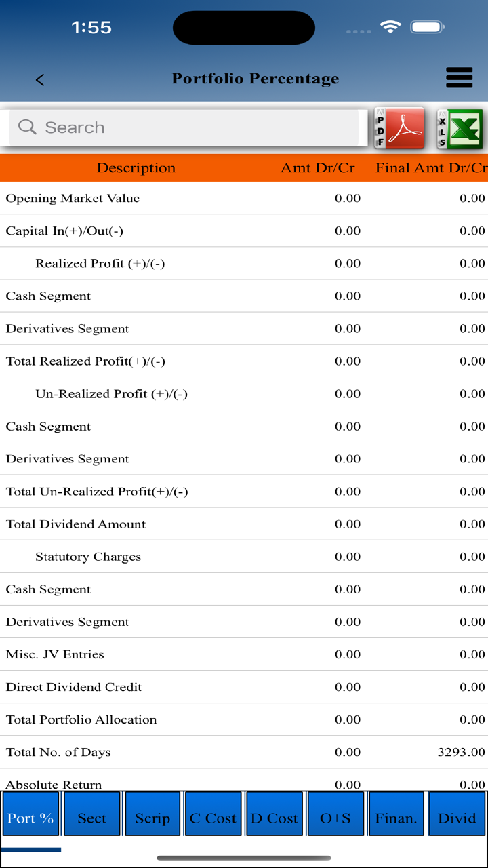Switch to the Port % tab
488x868 pixels.
point(30,818)
